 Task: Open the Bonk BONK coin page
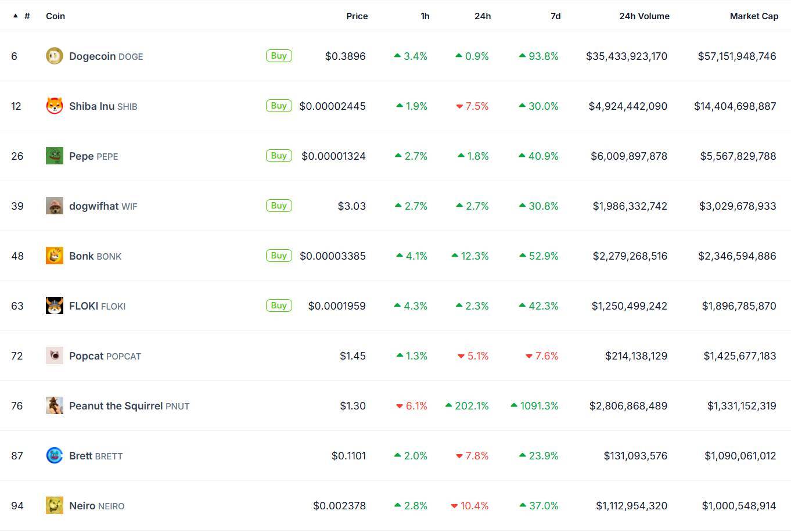point(95,256)
